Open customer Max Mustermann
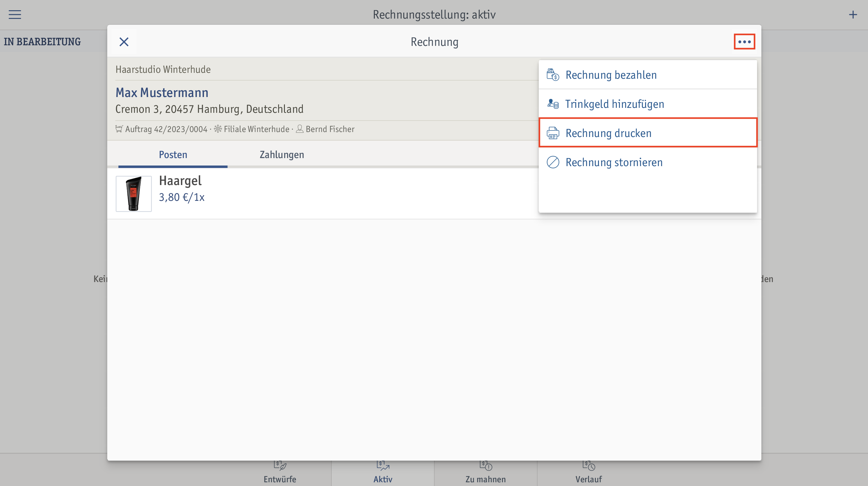The image size is (868, 486). [x=162, y=93]
